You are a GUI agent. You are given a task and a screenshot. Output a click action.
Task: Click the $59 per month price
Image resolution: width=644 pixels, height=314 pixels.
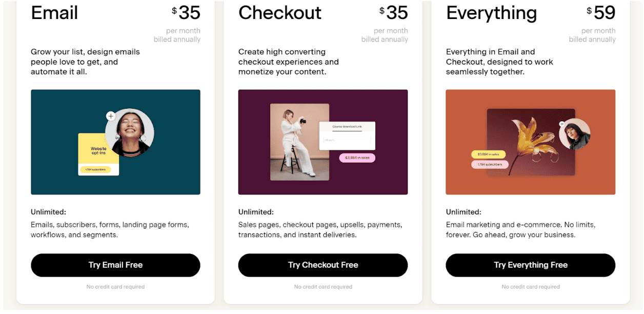601,13
